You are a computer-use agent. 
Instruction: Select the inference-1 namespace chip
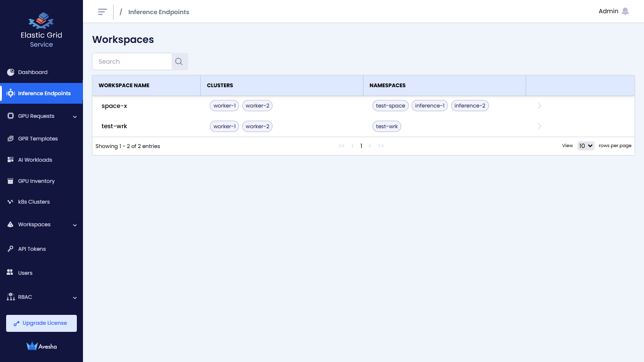[429, 106]
